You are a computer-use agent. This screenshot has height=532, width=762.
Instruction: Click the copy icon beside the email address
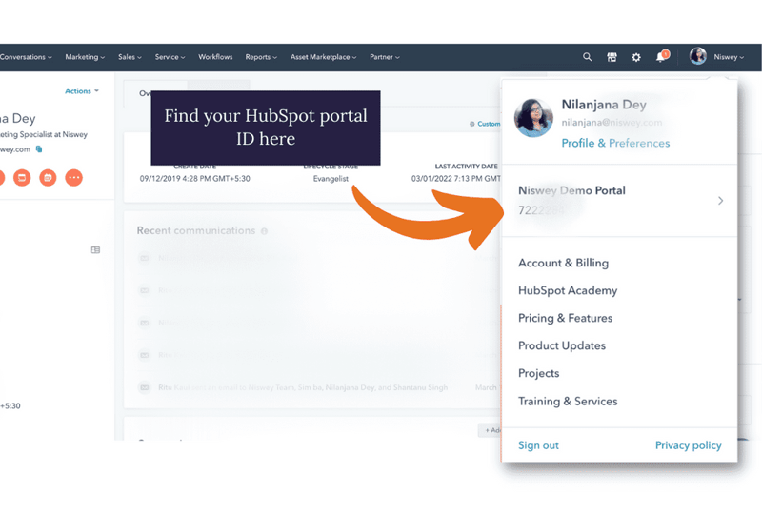pyautogui.click(x=39, y=149)
